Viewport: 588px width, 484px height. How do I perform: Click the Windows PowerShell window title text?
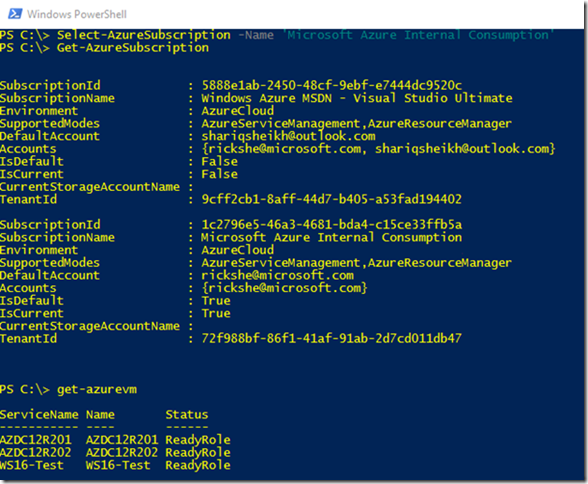pyautogui.click(x=77, y=14)
